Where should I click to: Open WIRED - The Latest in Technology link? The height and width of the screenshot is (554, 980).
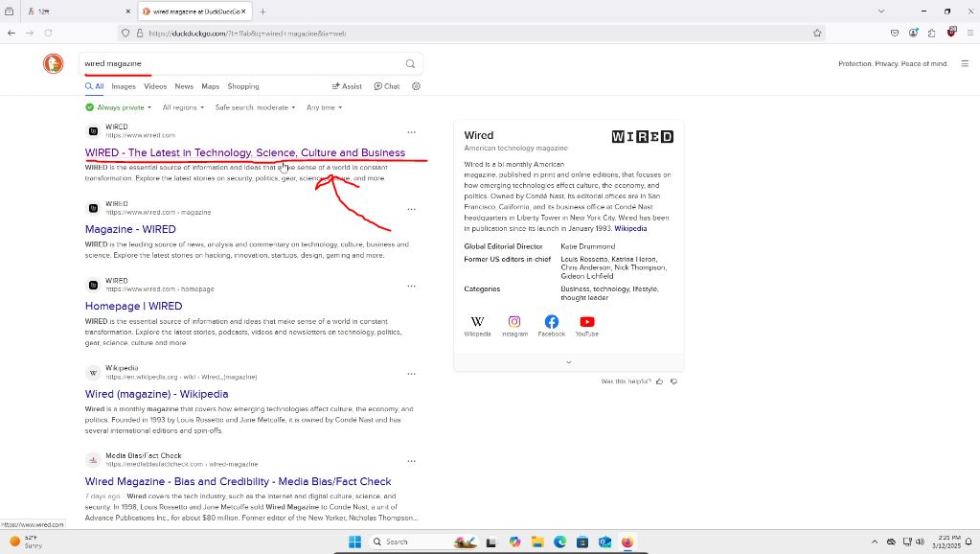point(245,152)
